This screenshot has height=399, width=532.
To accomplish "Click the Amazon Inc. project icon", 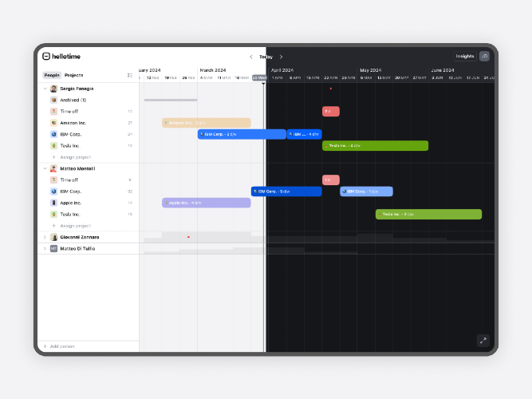I will coord(53,123).
